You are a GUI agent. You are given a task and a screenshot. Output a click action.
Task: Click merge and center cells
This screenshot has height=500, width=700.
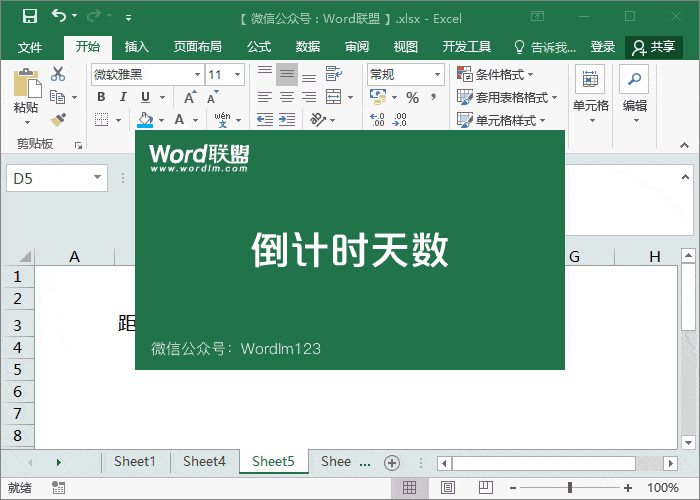[333, 97]
